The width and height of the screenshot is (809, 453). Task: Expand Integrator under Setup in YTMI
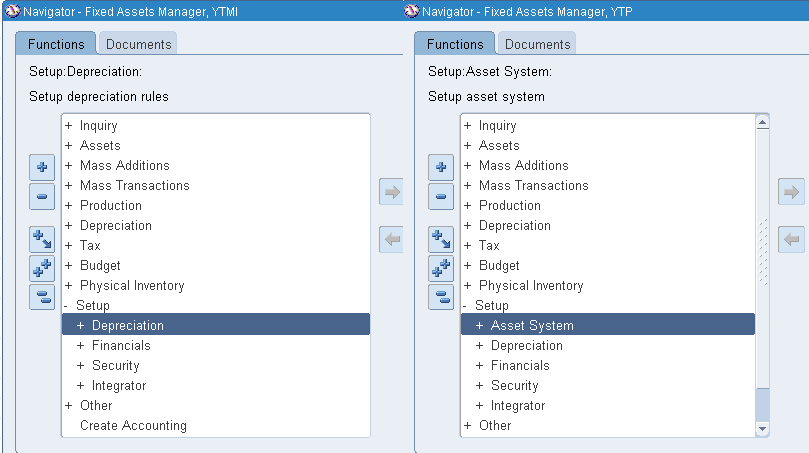coord(80,385)
